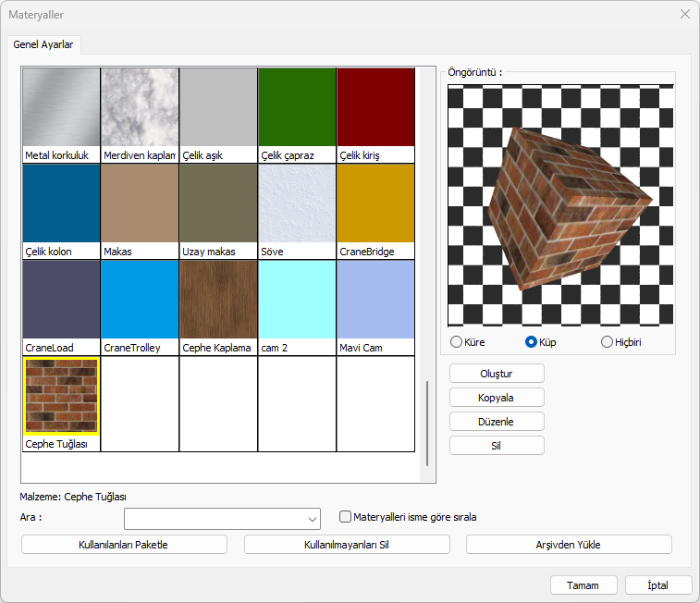
Task: Click the material list vertical scrollbar
Action: coord(426,423)
